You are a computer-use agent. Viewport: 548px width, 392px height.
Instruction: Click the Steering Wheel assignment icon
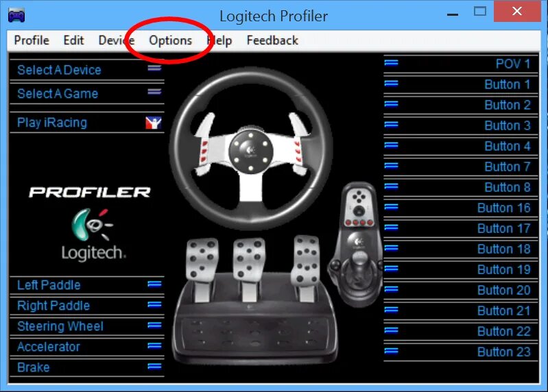(x=154, y=326)
